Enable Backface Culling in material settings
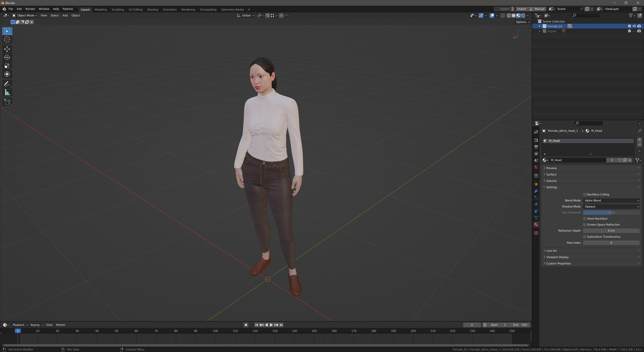644x352 pixels. click(585, 194)
